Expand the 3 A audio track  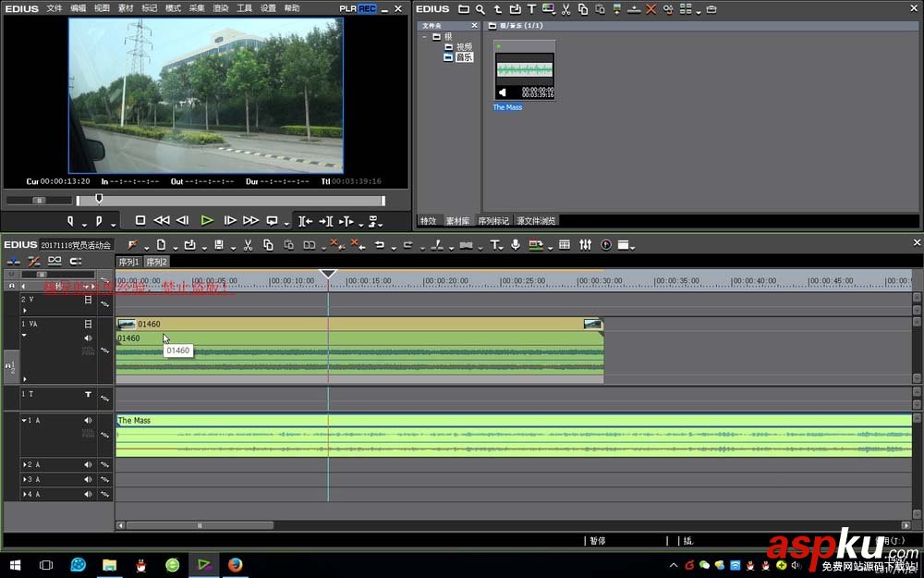point(24,479)
